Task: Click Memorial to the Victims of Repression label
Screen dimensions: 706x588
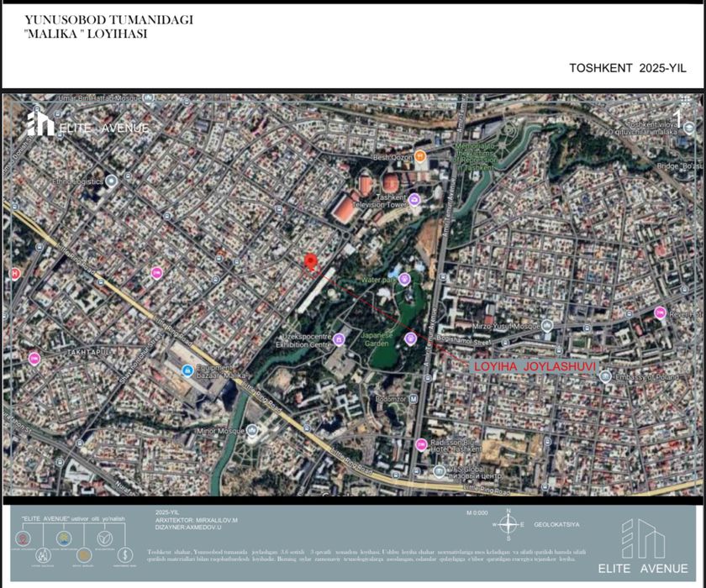Action: click(476, 156)
